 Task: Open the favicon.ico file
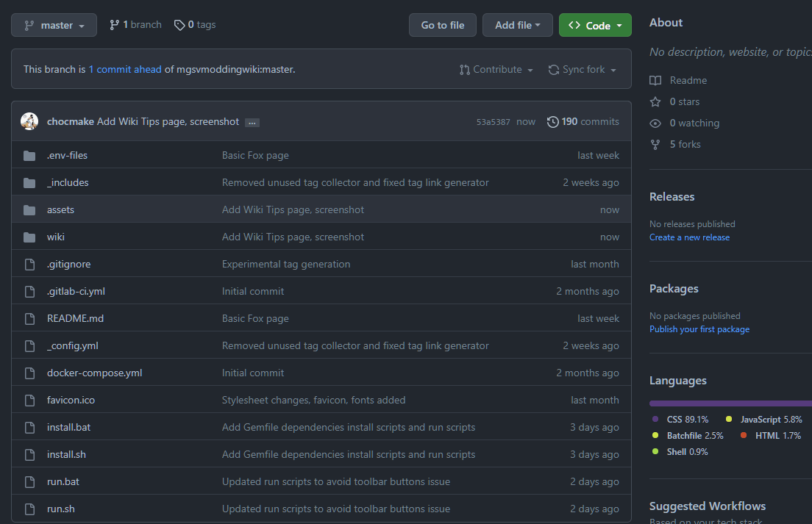[71, 400]
